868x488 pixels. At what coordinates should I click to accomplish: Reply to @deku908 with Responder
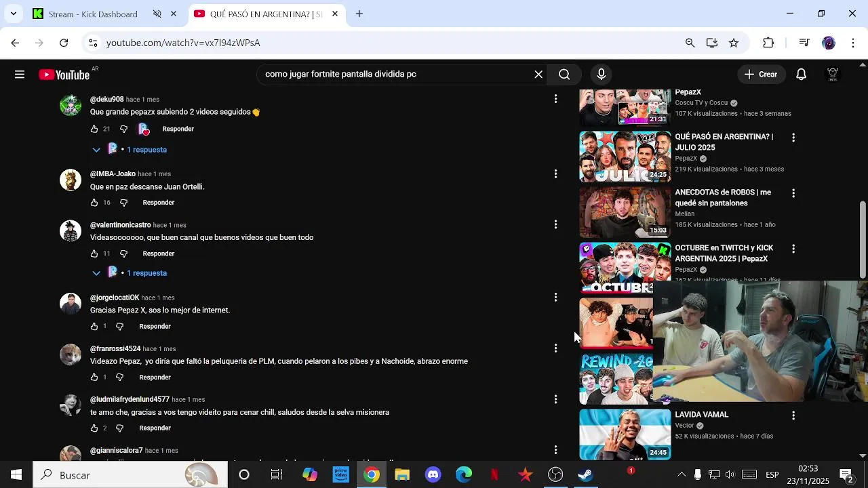click(178, 129)
